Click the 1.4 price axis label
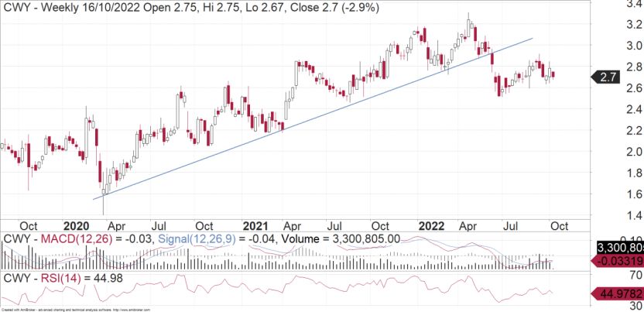Viewport: 644px width, 312px height. 634,215
